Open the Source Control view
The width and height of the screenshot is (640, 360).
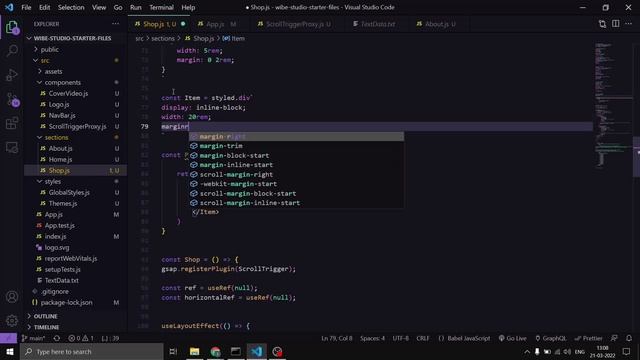click(12, 100)
